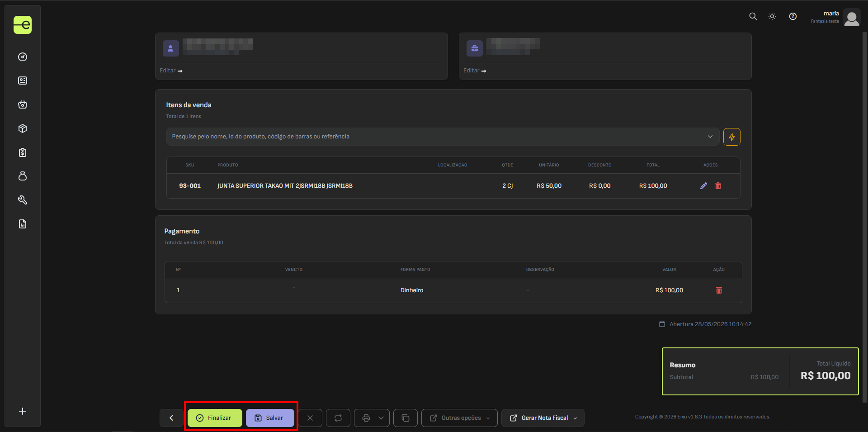Click the page vertical scrollbar
868x432 pixels.
pyautogui.click(x=865, y=217)
